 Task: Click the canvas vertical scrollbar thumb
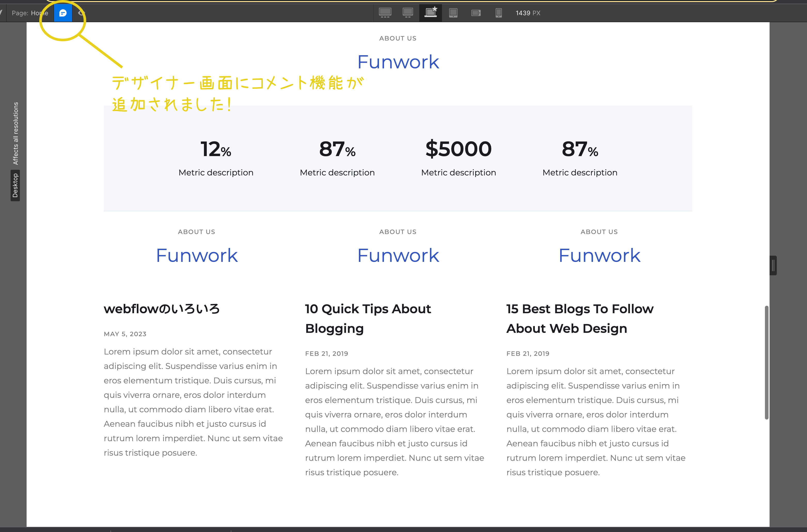click(x=766, y=362)
